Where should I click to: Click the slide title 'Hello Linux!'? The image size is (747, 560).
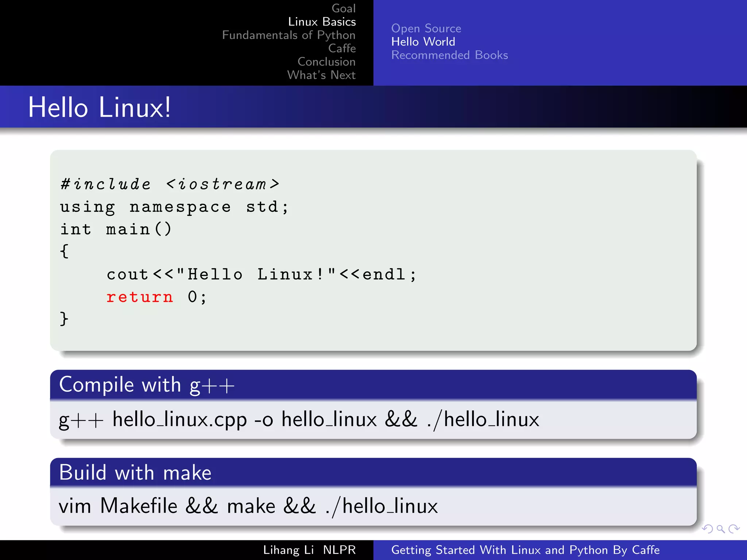coord(99,107)
